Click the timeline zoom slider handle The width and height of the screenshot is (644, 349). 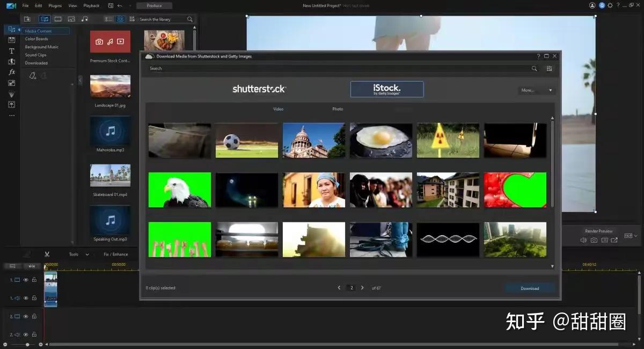pos(27,344)
